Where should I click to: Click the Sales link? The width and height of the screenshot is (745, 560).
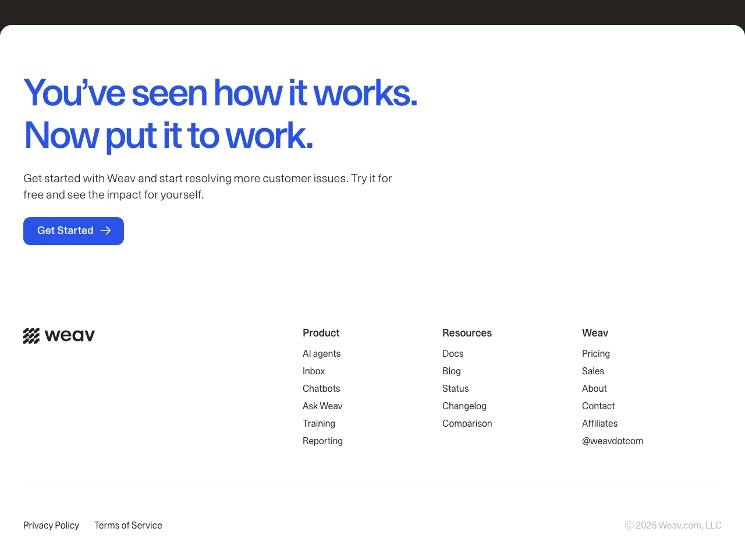[593, 371]
